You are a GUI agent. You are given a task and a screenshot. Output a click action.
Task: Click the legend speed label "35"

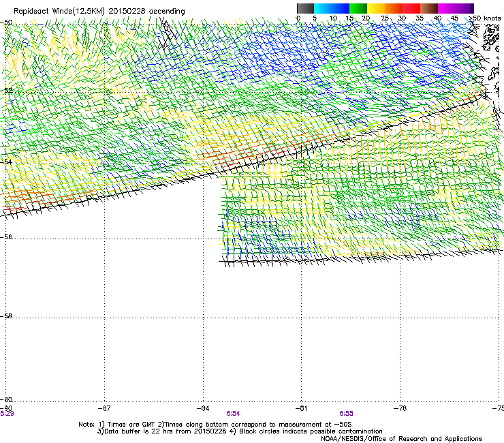pyautogui.click(x=420, y=18)
